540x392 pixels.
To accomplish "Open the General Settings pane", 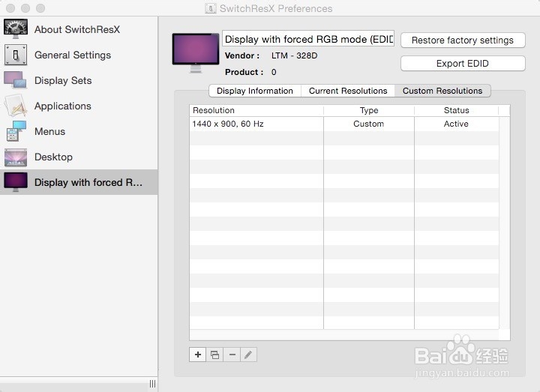I will pyautogui.click(x=79, y=55).
